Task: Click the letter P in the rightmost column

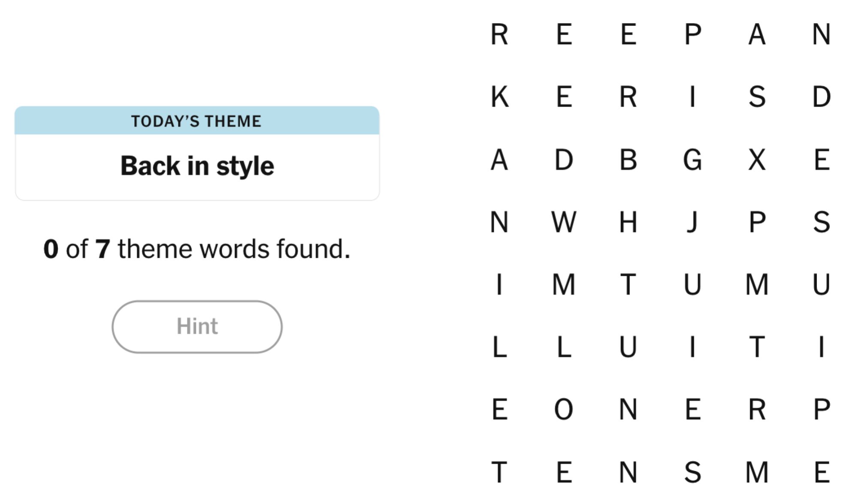Action: click(x=822, y=409)
